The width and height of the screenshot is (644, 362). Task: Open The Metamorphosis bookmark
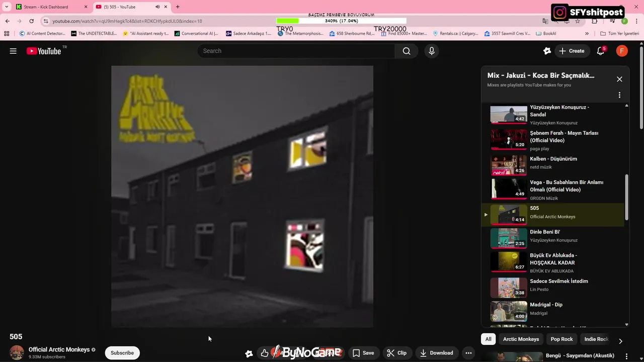pos(300,34)
